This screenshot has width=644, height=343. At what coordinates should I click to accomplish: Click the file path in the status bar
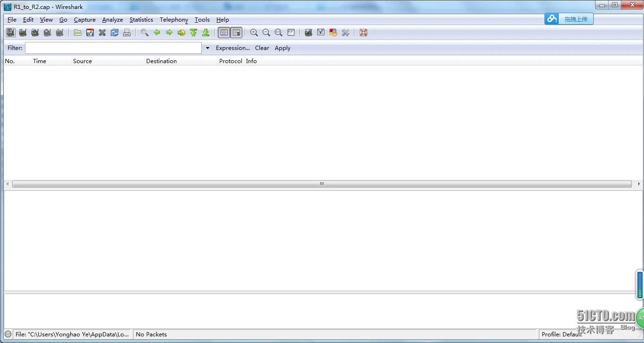click(72, 335)
